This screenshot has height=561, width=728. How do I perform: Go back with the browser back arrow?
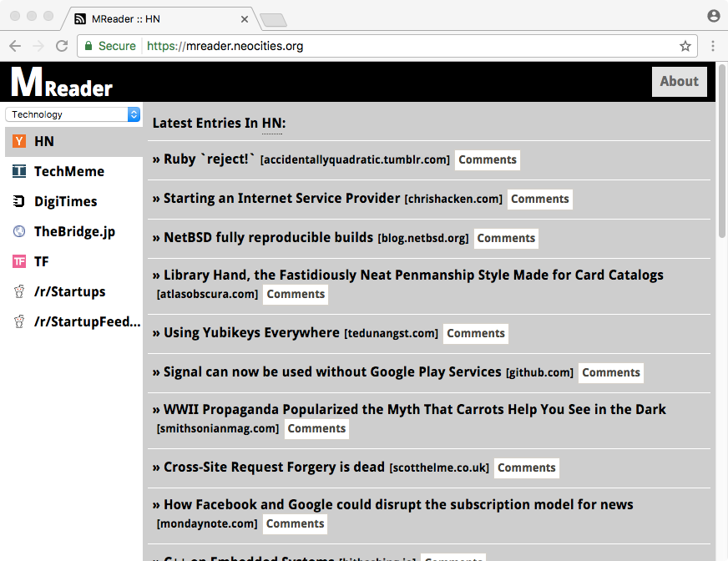[x=15, y=46]
